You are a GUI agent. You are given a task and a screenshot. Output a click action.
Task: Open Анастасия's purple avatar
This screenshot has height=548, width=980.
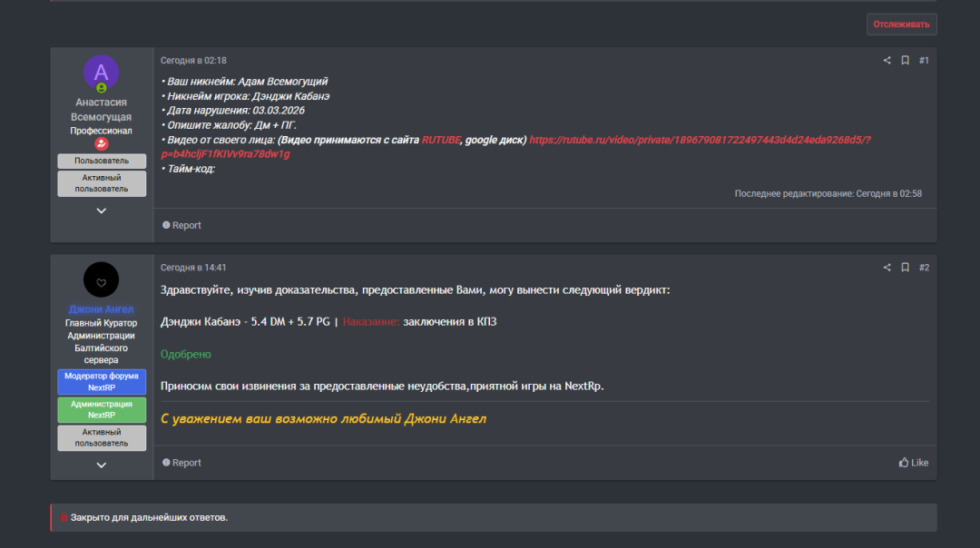(102, 73)
